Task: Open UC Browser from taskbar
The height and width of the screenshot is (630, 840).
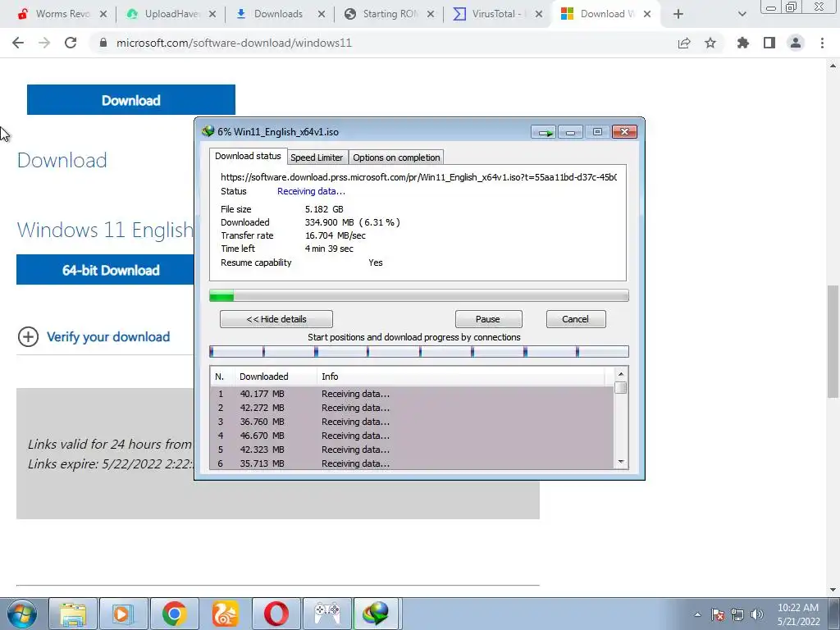Action: [225, 614]
